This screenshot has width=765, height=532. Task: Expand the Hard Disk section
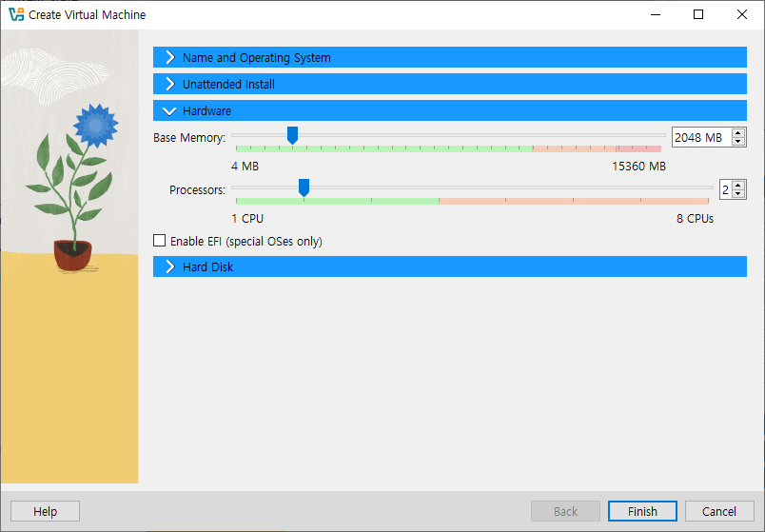pyautogui.click(x=449, y=266)
